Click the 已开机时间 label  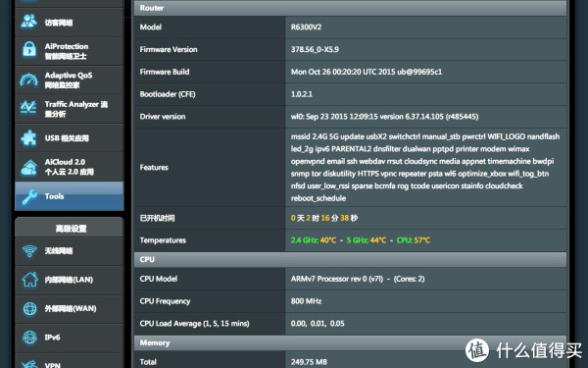(157, 218)
